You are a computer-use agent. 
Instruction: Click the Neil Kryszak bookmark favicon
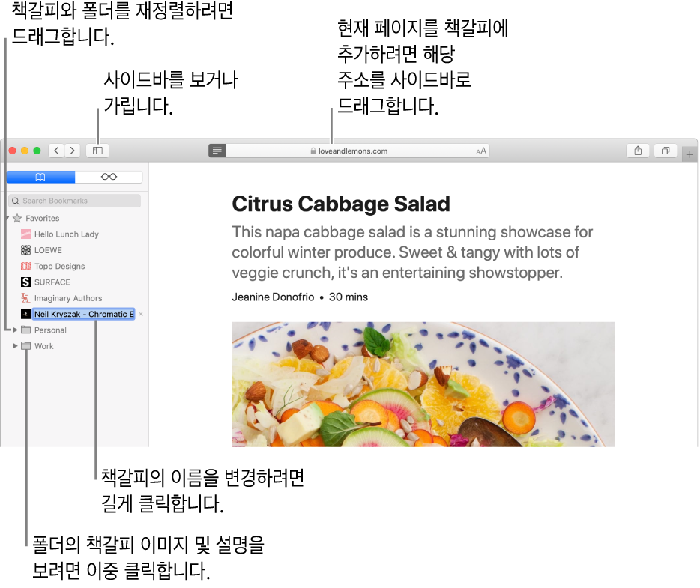coord(26,314)
